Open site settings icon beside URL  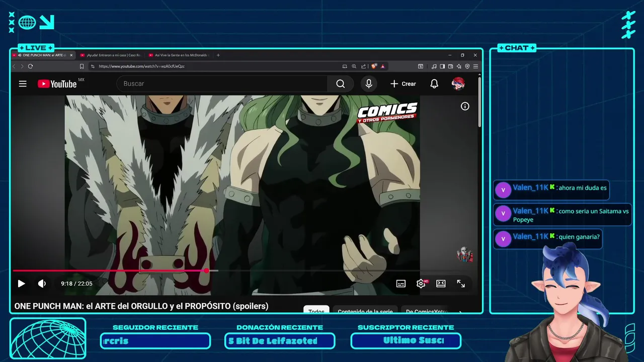coord(93,66)
